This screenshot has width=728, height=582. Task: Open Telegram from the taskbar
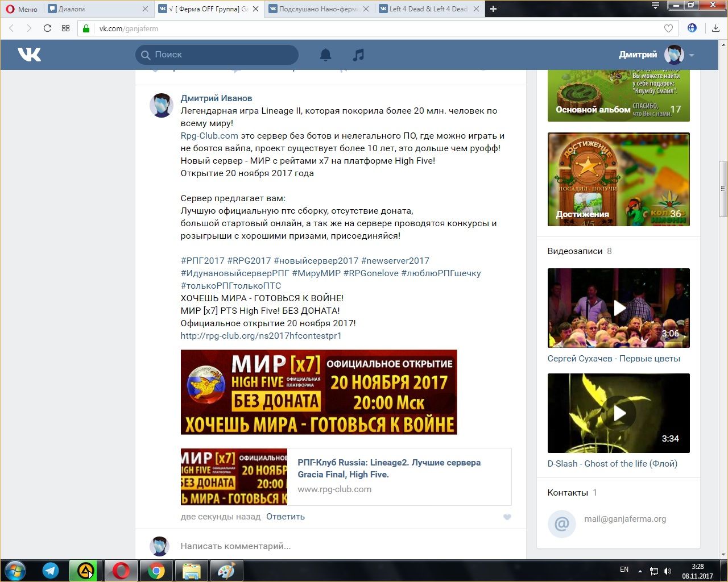coord(51,571)
